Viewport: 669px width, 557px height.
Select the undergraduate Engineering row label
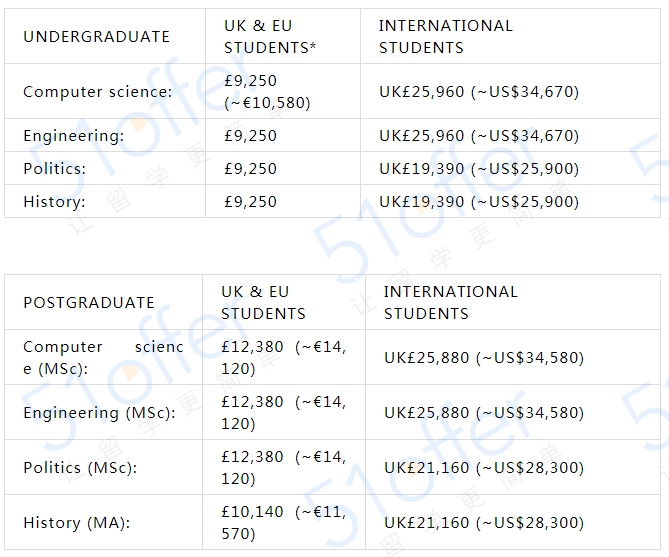click(74, 136)
